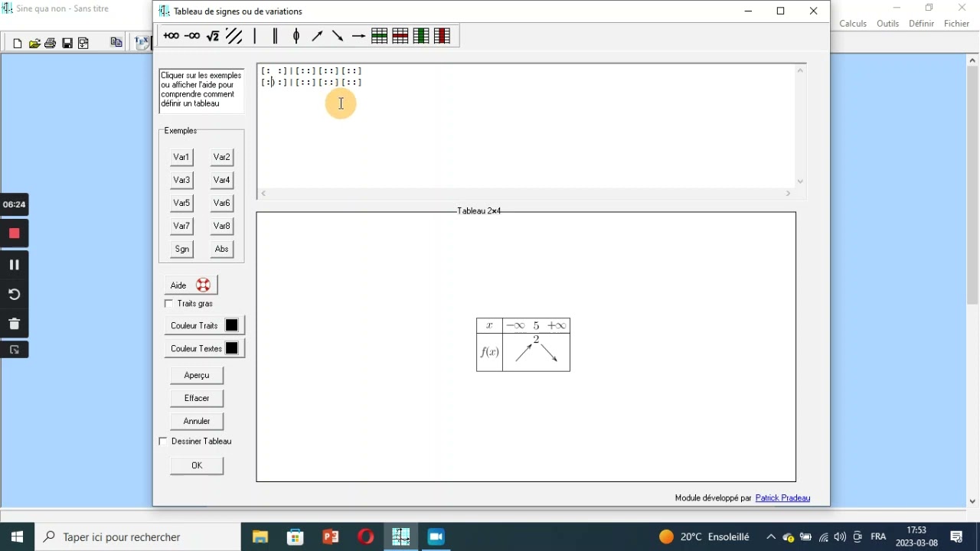Click inside the table definition text area
Viewport: 980px width, 551px height.
[x=527, y=126]
